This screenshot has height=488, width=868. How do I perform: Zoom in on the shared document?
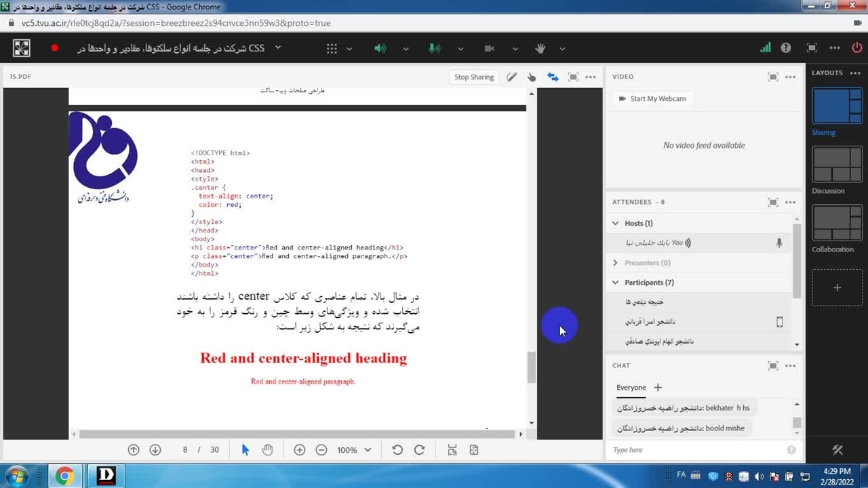pyautogui.click(x=300, y=450)
